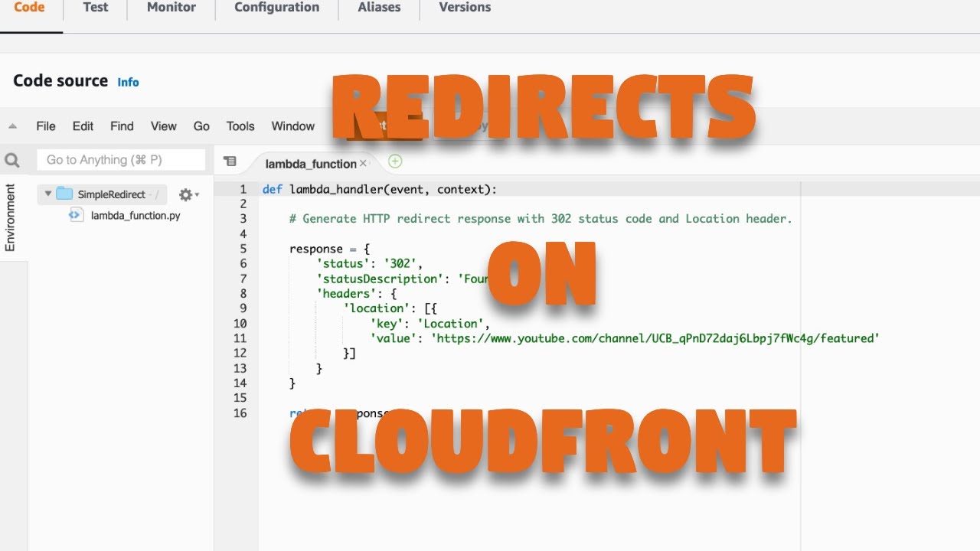Open the lambda_function.py file

coord(136,216)
